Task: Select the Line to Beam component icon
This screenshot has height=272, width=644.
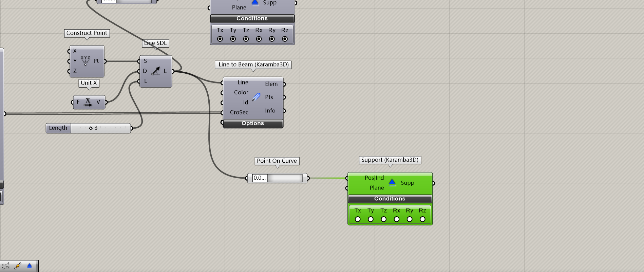Action: [x=257, y=97]
